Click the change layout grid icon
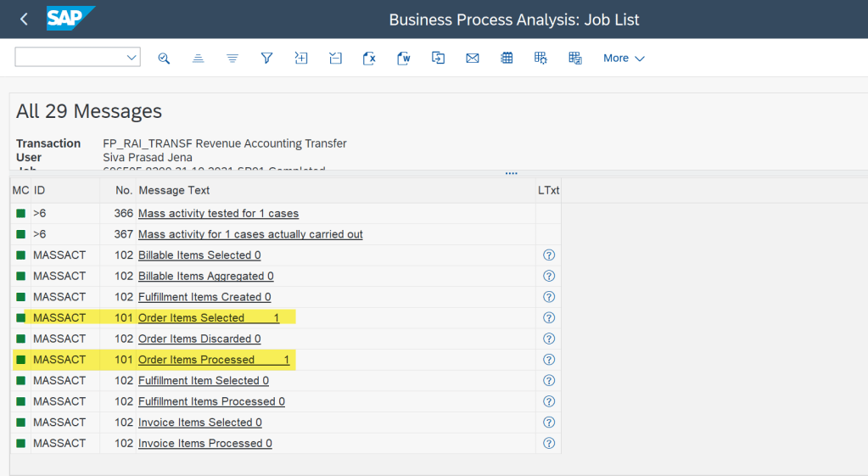 point(507,58)
